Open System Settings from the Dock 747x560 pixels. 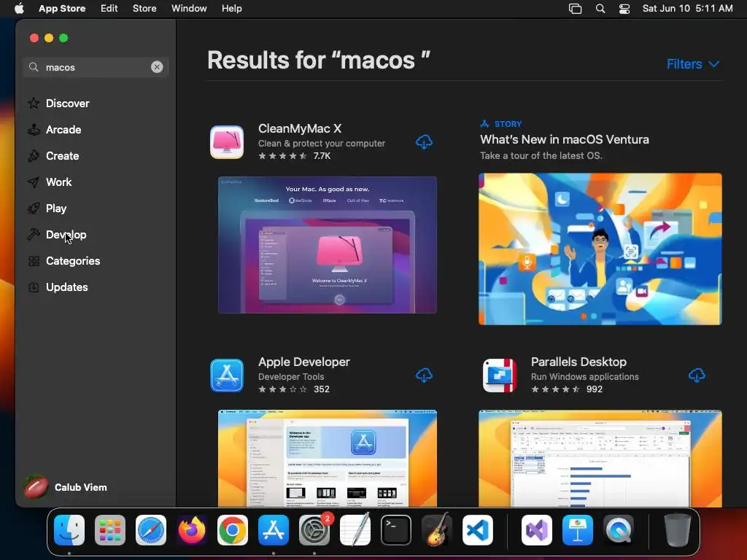tap(314, 530)
